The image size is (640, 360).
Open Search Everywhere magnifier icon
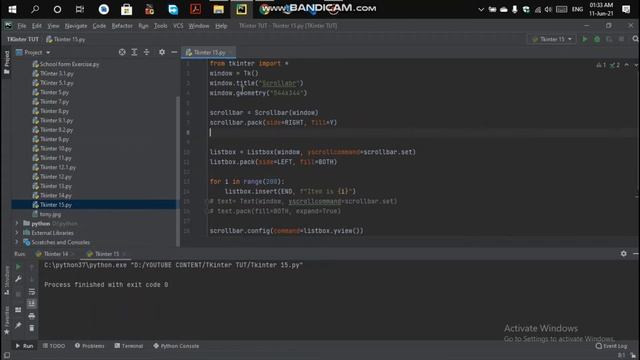coord(635,39)
